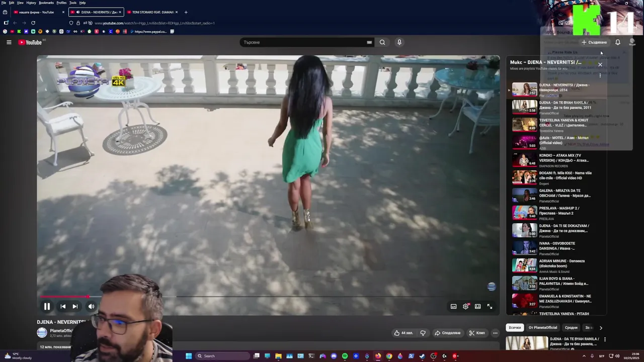Open more actions ellipsis below video
This screenshot has width=644, height=362.
point(495,333)
